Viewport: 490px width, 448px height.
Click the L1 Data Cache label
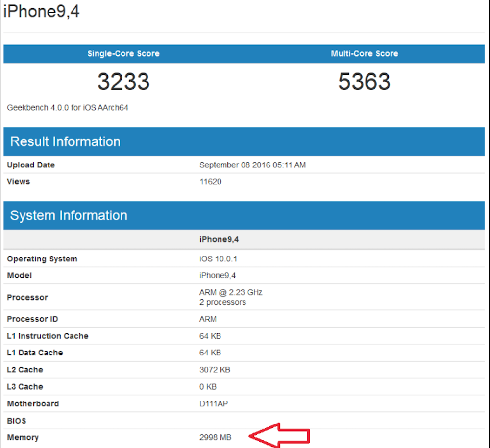35,353
